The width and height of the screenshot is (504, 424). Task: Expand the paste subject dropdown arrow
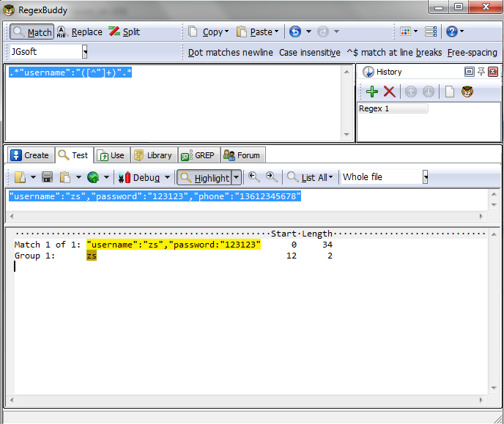pos(78,177)
